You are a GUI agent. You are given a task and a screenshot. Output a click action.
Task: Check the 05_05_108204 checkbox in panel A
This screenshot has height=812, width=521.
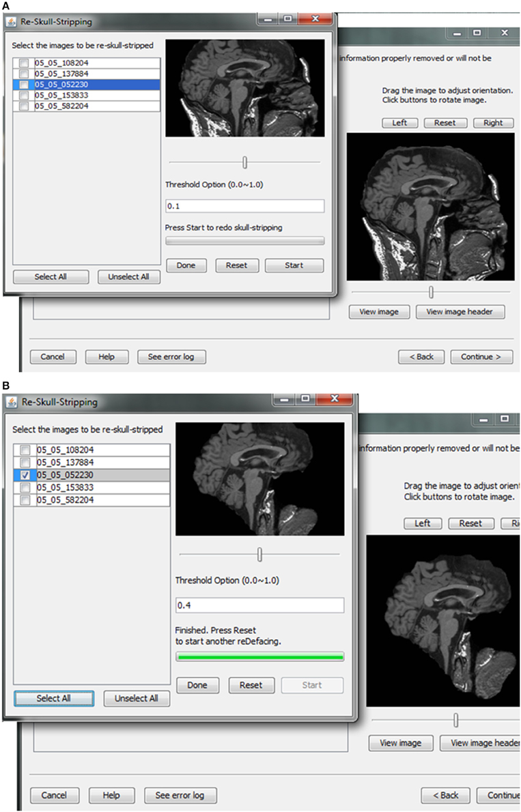pos(24,63)
